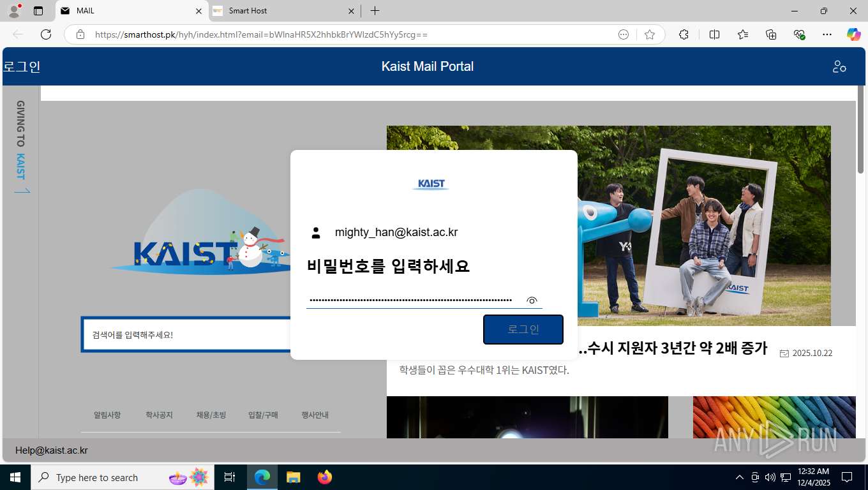Click the browser profile avatar icon
This screenshot has width=868, height=490.
(x=13, y=11)
